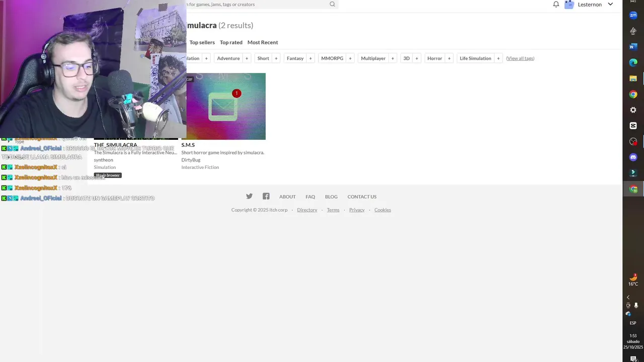Open File Explorer from the taskbar
The width and height of the screenshot is (644, 362).
[633, 78]
